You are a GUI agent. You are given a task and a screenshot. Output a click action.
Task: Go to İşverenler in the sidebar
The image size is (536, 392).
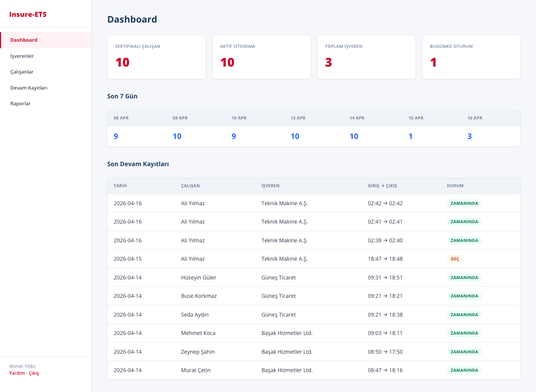pyautogui.click(x=22, y=56)
